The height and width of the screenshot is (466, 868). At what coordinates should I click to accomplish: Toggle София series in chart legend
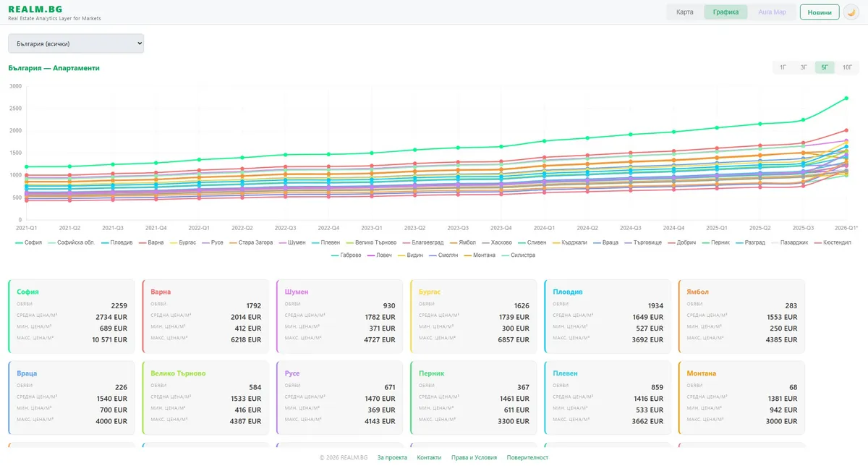(20, 242)
